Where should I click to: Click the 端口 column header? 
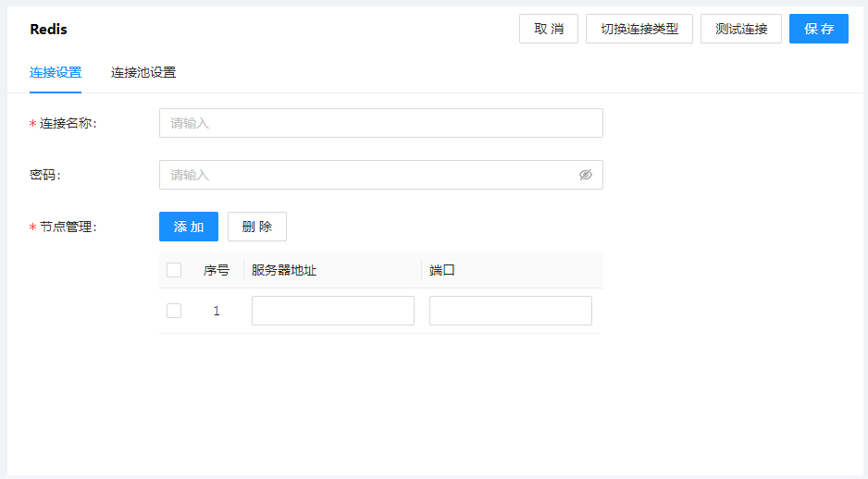442,270
